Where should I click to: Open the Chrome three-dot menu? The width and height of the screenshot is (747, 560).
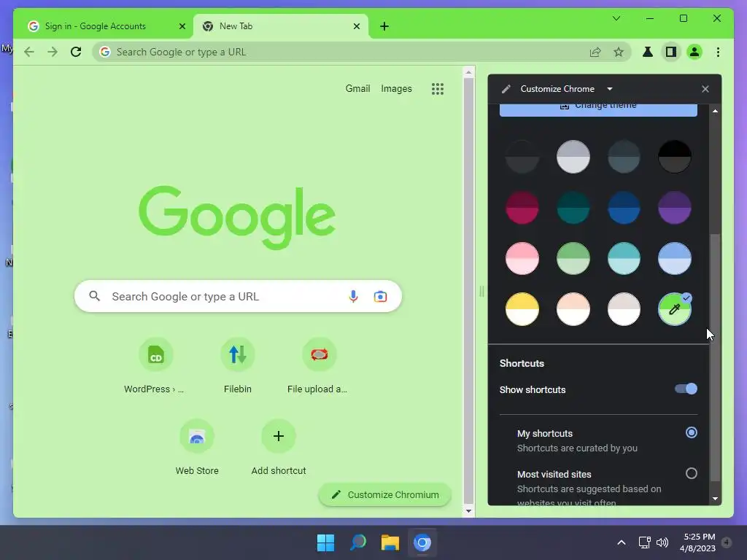(x=718, y=52)
